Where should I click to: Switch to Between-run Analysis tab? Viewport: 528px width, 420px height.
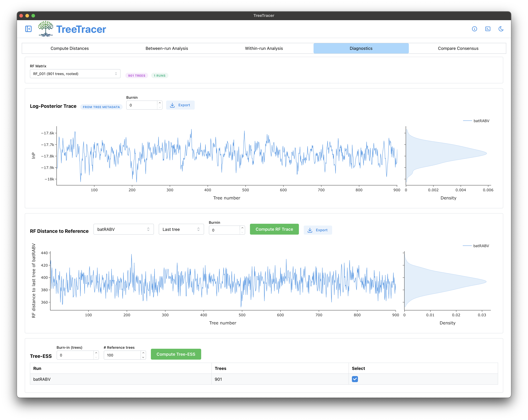167,48
